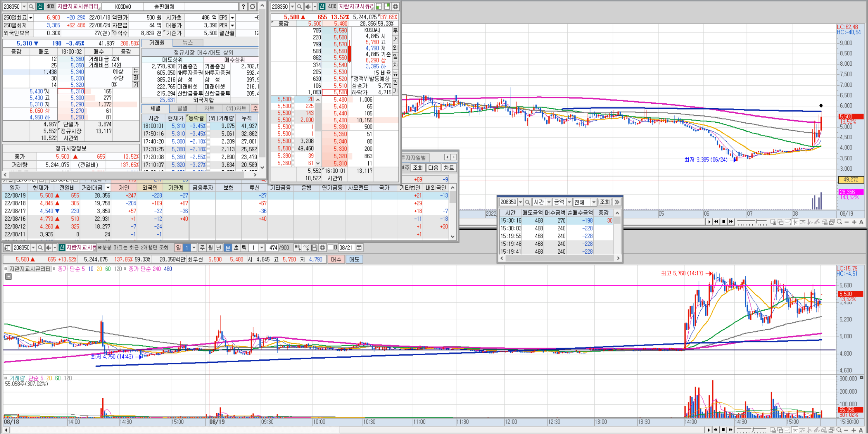Image resolution: width=868 pixels, height=434 pixels.
Task: Switch to (외)차트 tab
Action: (x=236, y=108)
